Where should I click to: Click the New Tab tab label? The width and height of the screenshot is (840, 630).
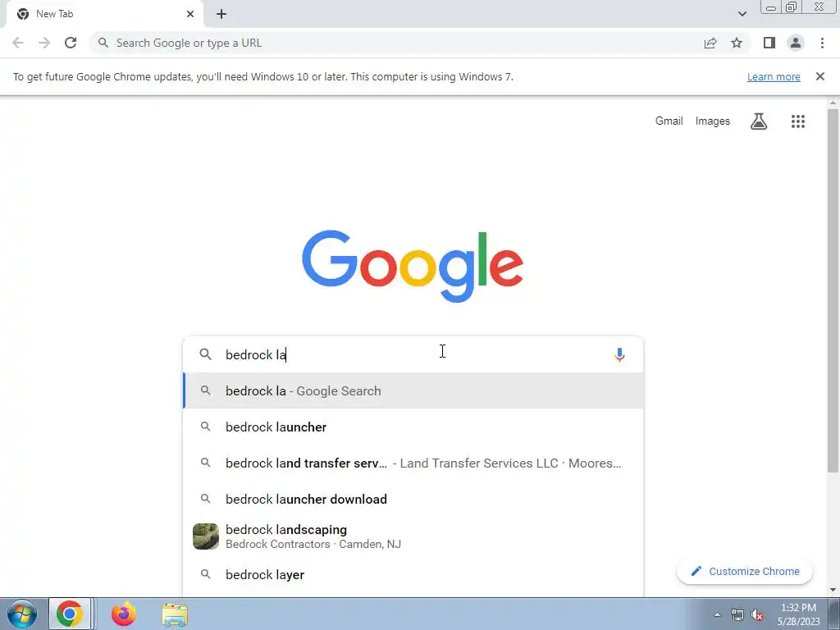coord(55,14)
